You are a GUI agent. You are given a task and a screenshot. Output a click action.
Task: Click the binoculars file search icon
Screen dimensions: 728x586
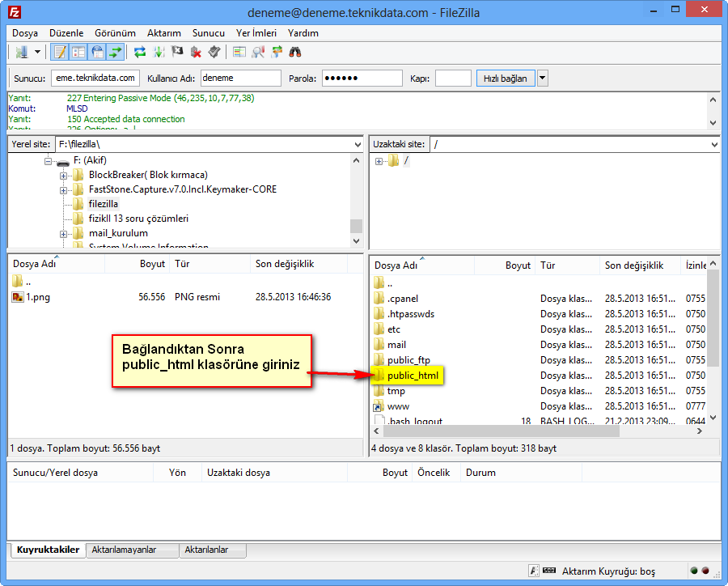tap(295, 53)
